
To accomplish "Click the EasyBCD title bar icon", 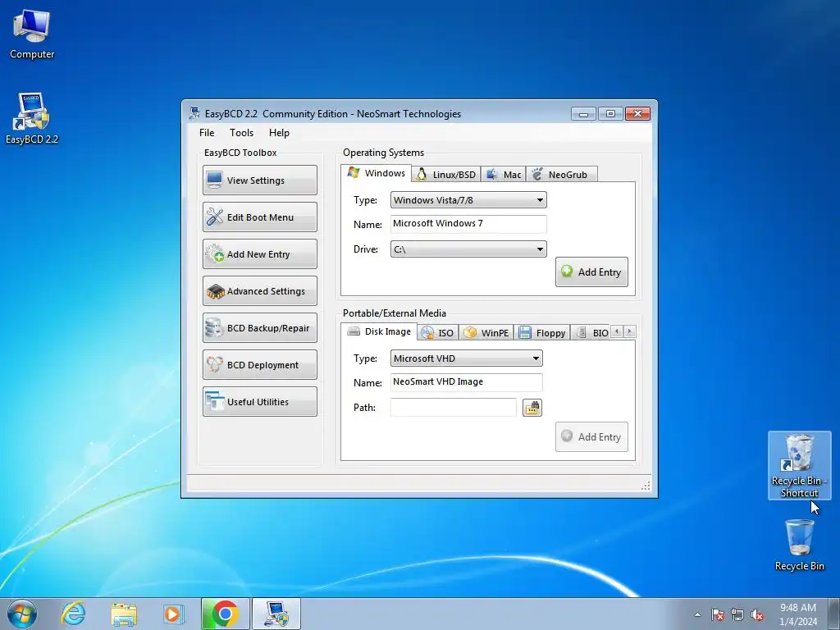I will 194,113.
